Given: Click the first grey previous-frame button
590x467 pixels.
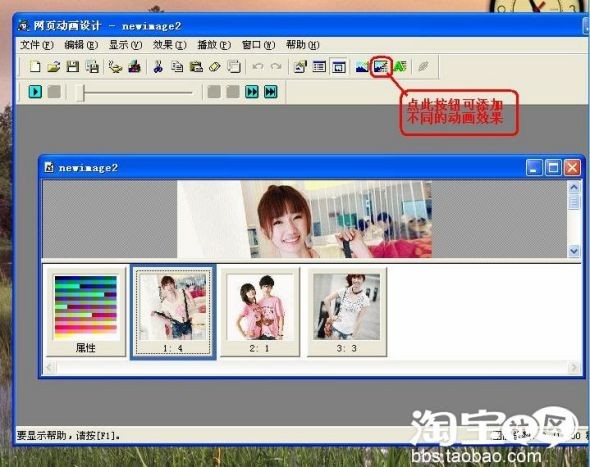Looking at the screenshot, I should pyautogui.click(x=214, y=92).
